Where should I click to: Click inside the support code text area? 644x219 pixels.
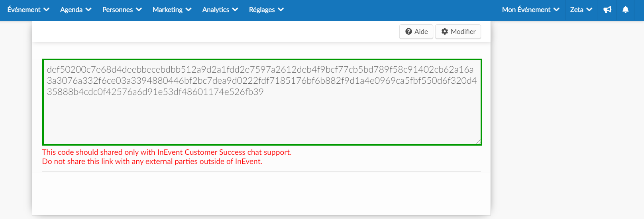(262, 102)
